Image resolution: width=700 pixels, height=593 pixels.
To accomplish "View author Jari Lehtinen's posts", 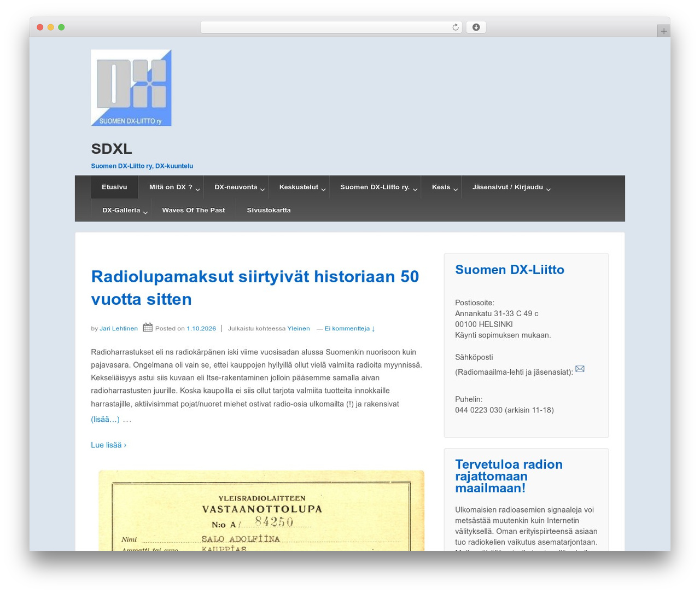I will [x=119, y=329].
